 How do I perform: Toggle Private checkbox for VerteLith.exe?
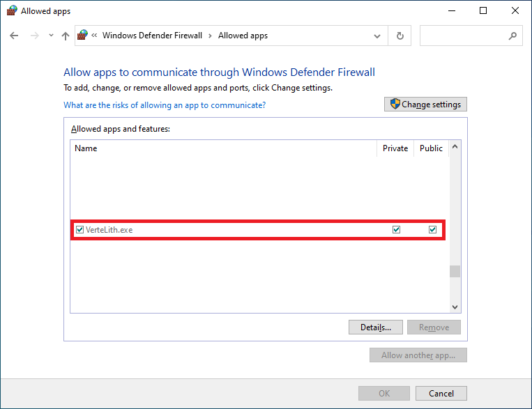pyautogui.click(x=396, y=230)
